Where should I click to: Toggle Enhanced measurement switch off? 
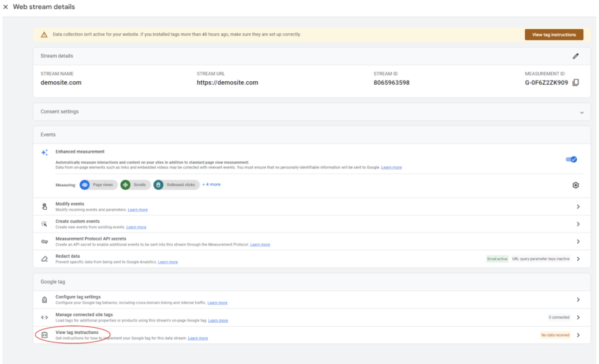click(572, 159)
